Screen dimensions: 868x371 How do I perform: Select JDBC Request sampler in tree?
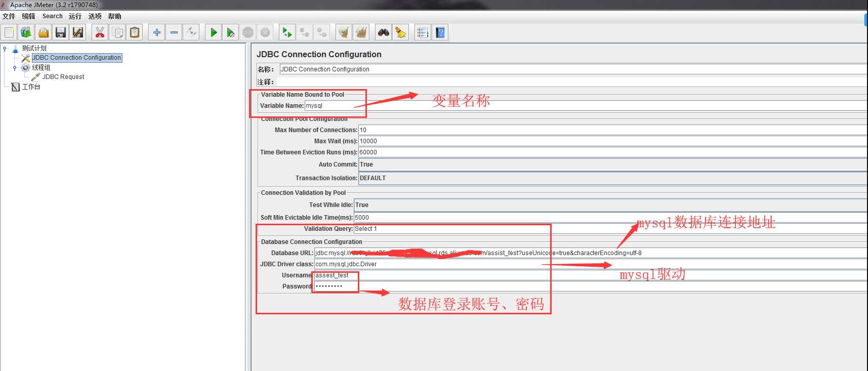63,77
